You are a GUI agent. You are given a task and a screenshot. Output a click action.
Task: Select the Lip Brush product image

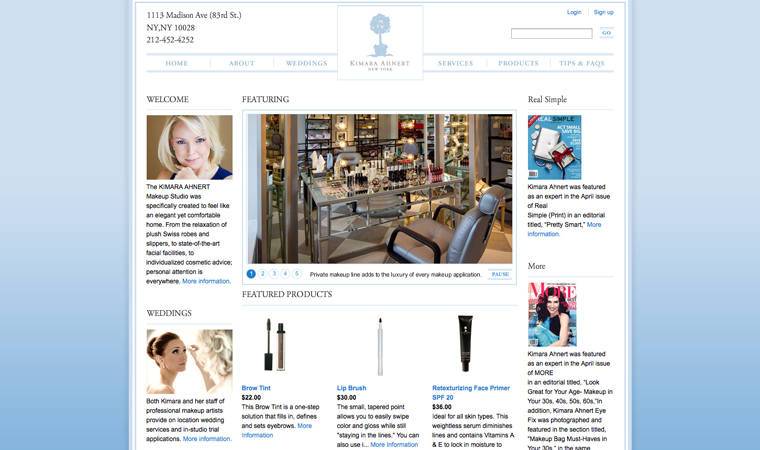tap(379, 345)
